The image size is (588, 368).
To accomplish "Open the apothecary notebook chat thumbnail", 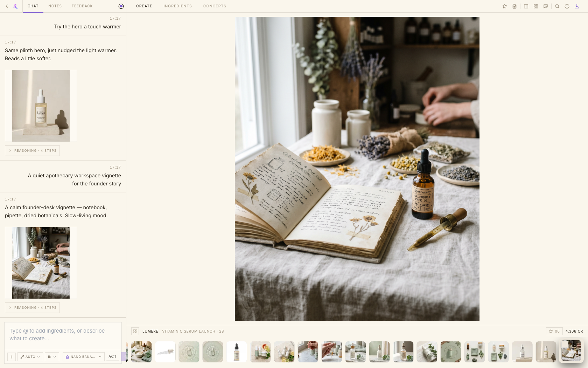I will coord(41,263).
